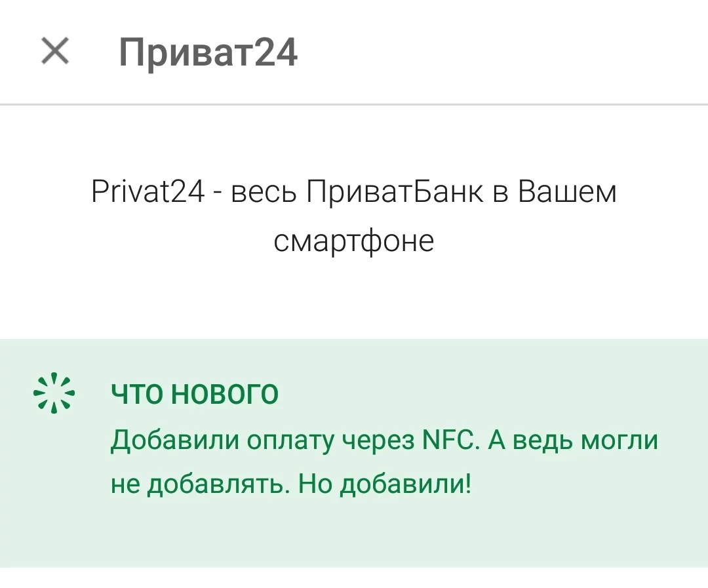Tap the word смартфоне in the description

click(354, 241)
